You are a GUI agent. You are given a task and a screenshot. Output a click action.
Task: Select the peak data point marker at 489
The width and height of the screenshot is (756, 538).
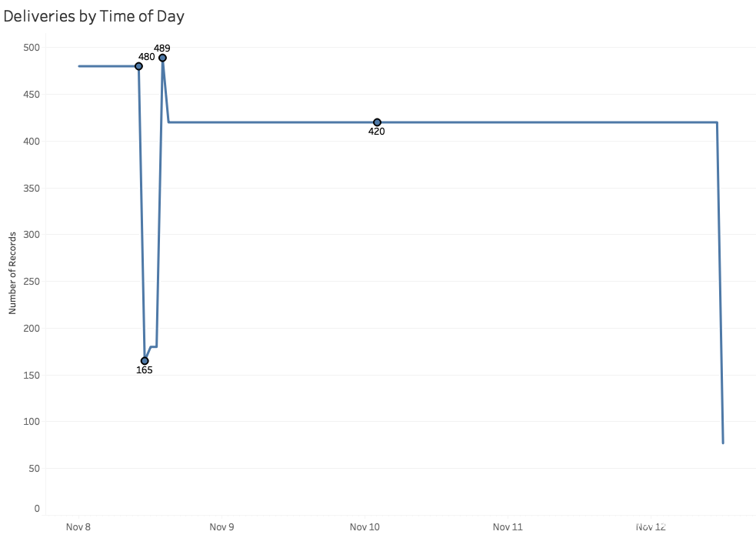coord(162,58)
